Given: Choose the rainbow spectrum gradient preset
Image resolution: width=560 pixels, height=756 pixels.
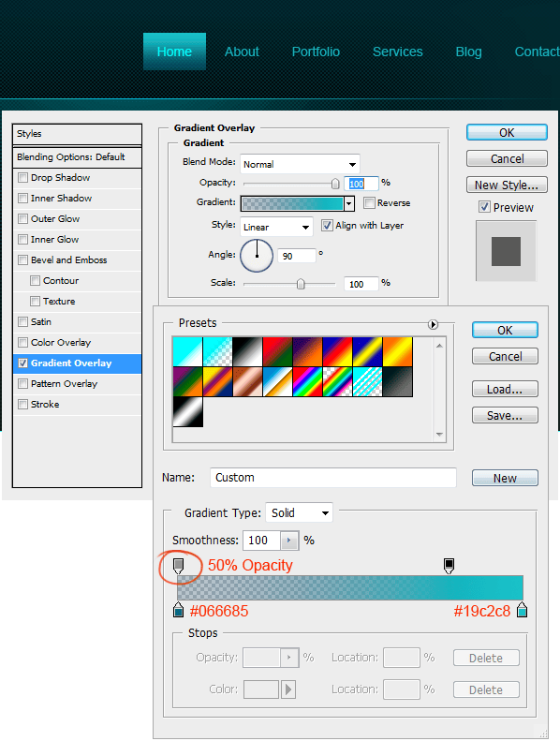Looking at the screenshot, I should (x=307, y=381).
